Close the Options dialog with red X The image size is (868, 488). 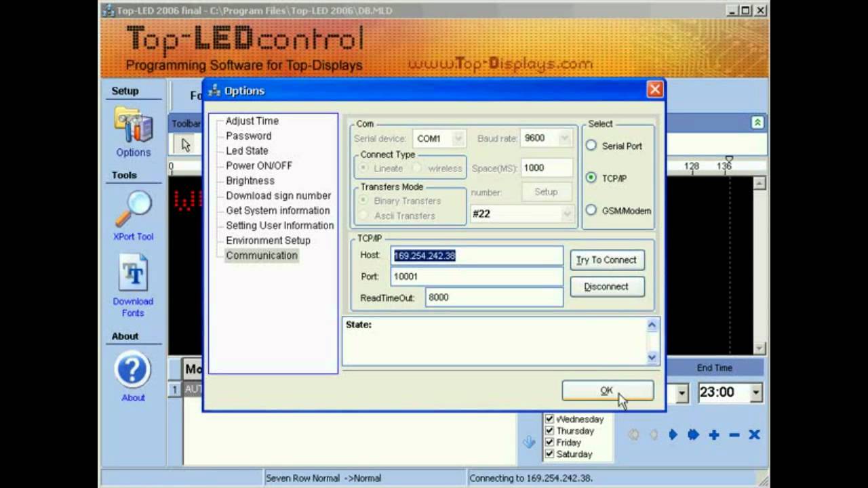[x=654, y=89]
